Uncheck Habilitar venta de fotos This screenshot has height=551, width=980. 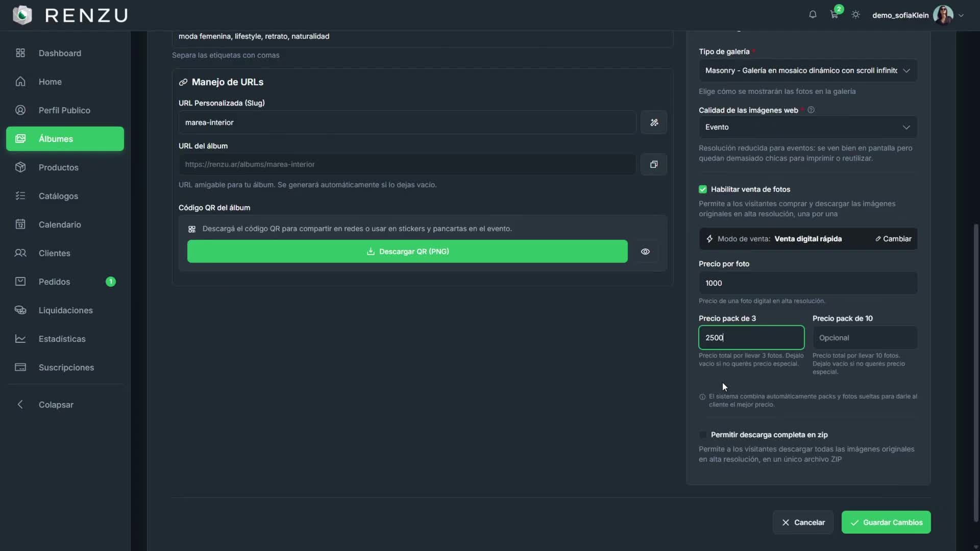pyautogui.click(x=703, y=189)
